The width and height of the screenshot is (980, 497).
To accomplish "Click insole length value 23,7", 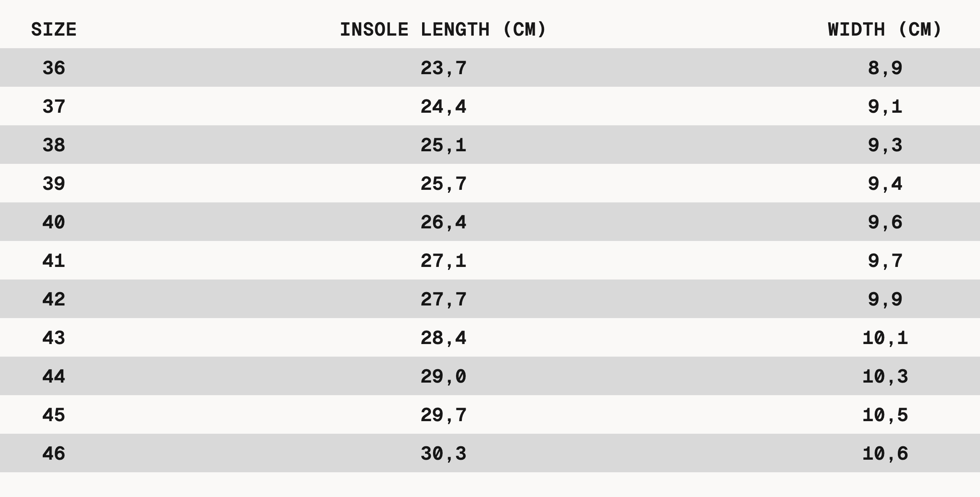I will tap(443, 68).
